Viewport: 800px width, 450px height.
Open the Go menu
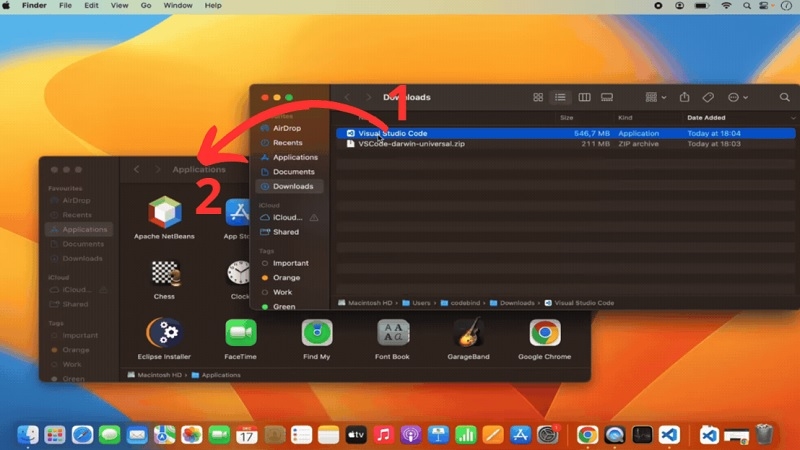pos(146,6)
